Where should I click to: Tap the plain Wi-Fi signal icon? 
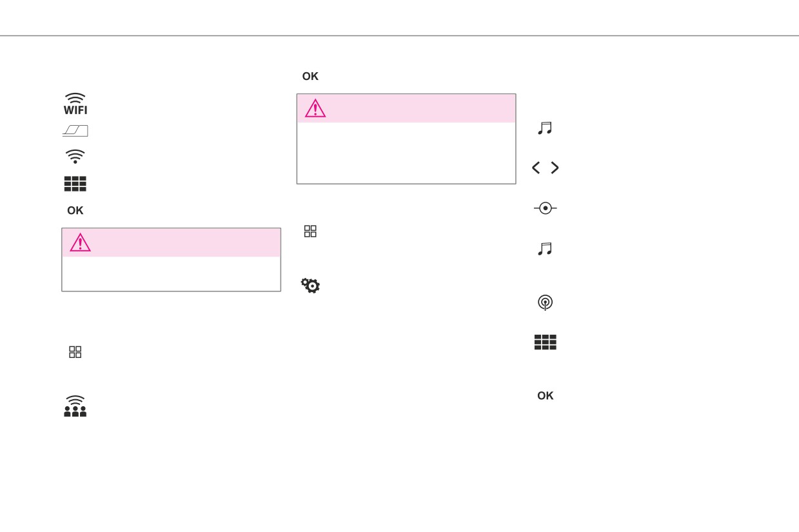[75, 156]
